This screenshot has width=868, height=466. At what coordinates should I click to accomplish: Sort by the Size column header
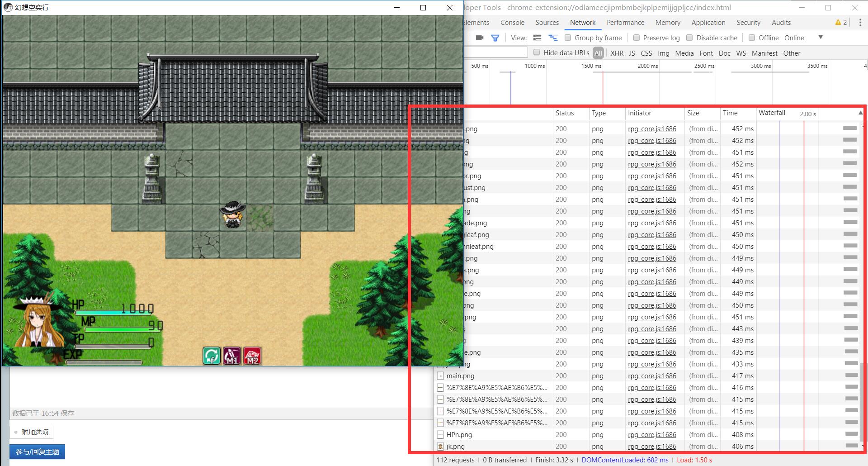tap(702, 113)
